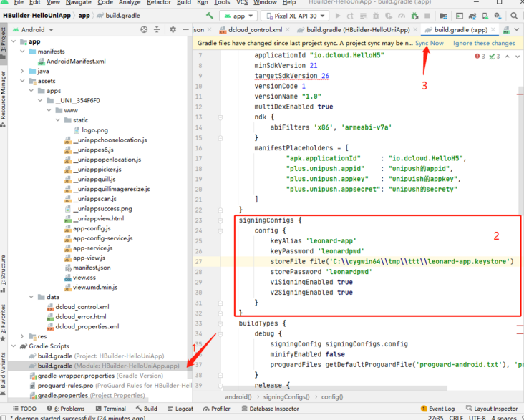
Task: Open the Android project view dropdown
Action: click(x=33, y=30)
